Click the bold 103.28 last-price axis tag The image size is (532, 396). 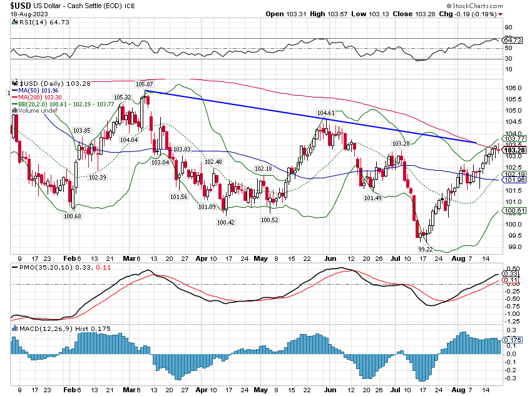[514, 150]
